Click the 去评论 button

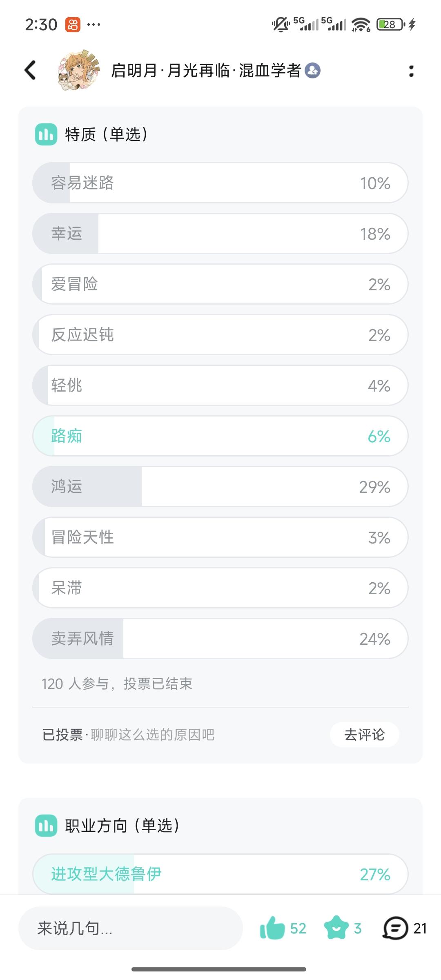(x=365, y=735)
